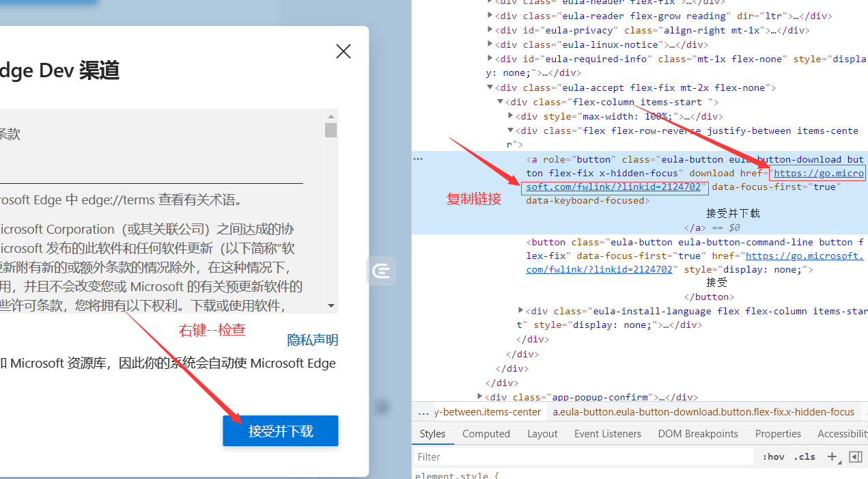Click the styles Filter input field
The width and height of the screenshot is (868, 479).
click(584, 456)
